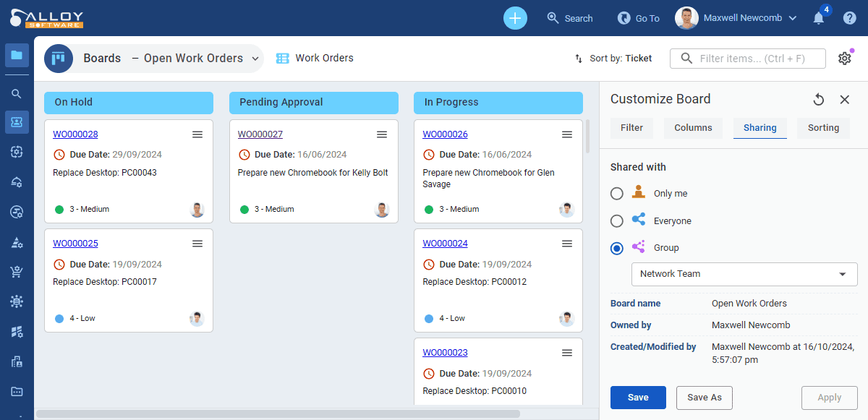868x420 pixels.
Task: Select the Only me sharing option
Action: point(617,194)
